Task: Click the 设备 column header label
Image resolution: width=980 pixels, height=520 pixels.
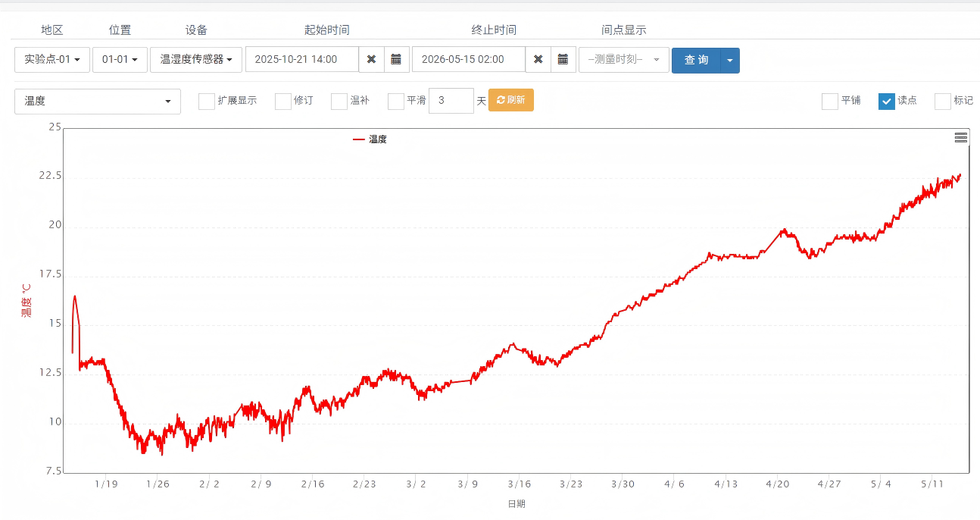Action: (196, 30)
